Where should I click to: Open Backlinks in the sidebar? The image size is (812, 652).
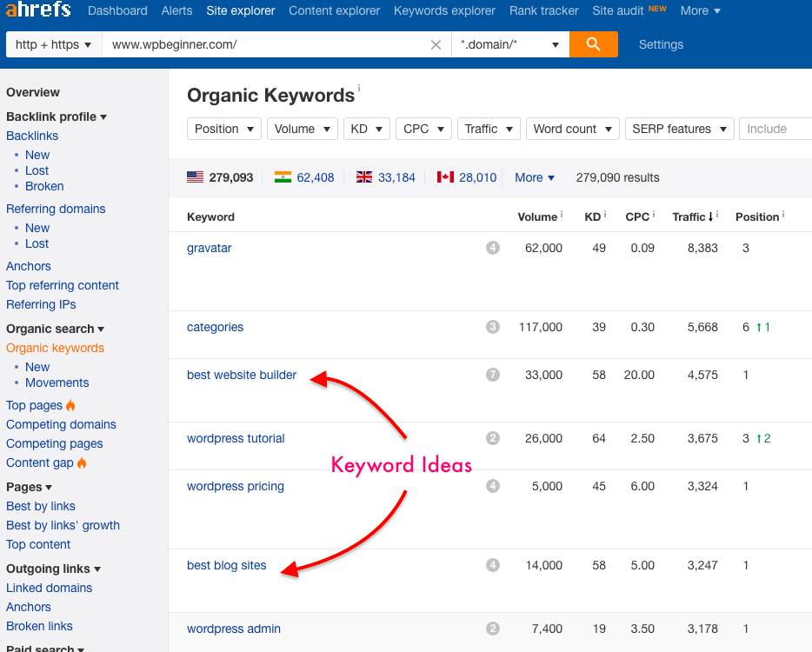(32, 136)
